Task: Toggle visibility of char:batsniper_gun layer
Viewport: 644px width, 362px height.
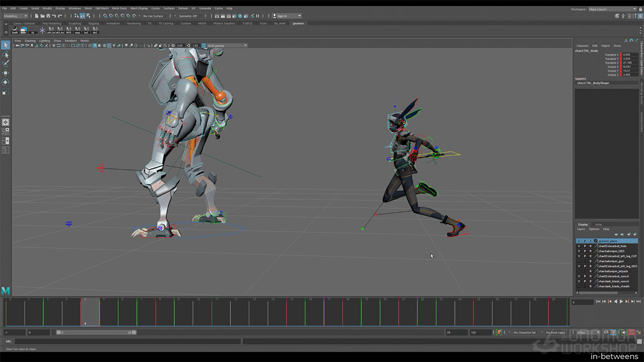Action: (579, 261)
